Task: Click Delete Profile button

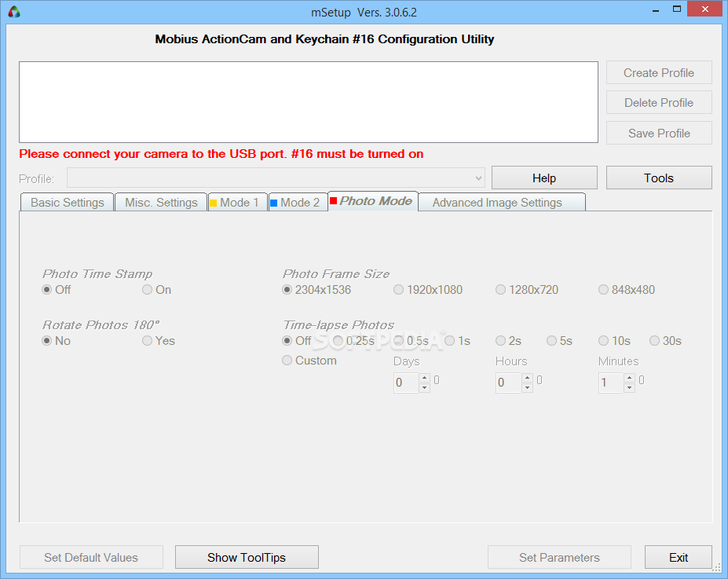Action: coord(659,103)
